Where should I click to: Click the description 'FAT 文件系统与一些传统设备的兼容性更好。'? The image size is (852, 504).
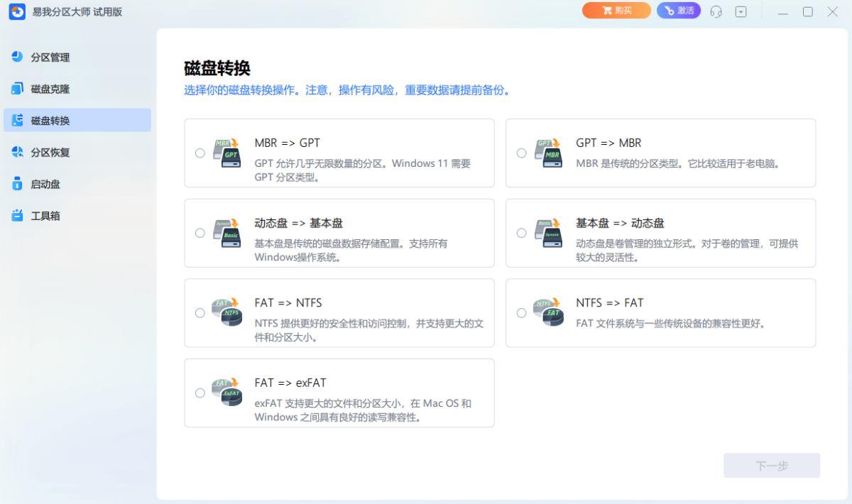coord(670,324)
